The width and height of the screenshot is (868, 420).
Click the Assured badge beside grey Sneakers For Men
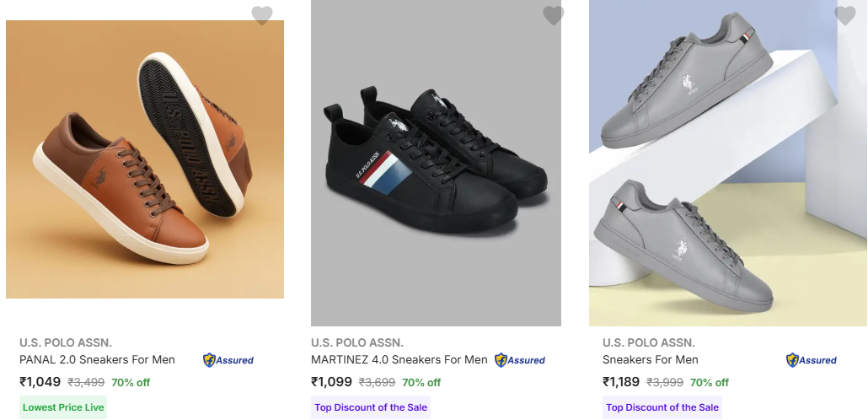[812, 360]
